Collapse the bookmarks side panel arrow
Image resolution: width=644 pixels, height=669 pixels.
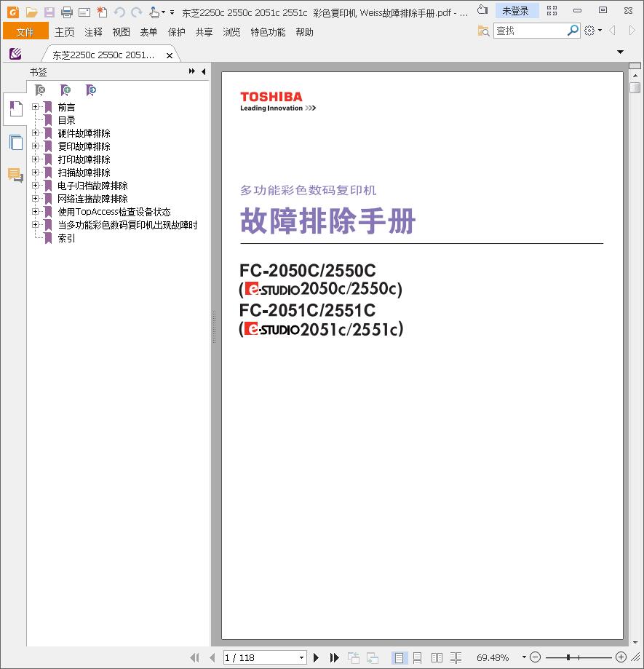click(x=204, y=71)
